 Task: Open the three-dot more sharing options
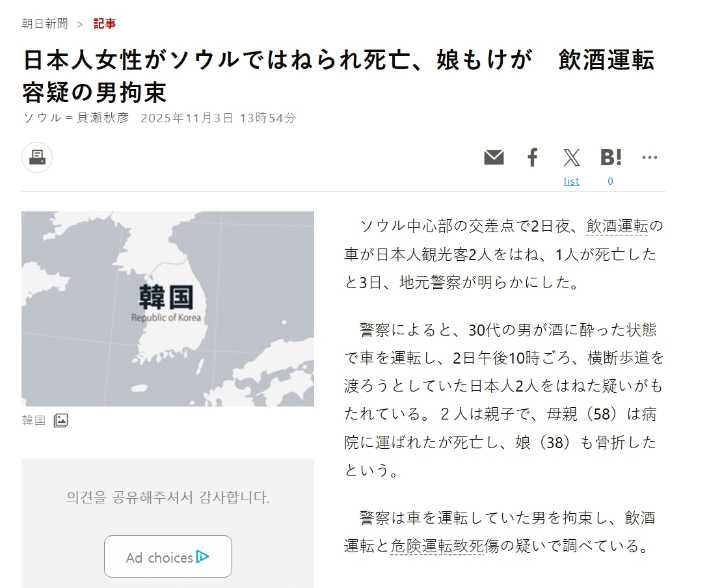pos(649,157)
